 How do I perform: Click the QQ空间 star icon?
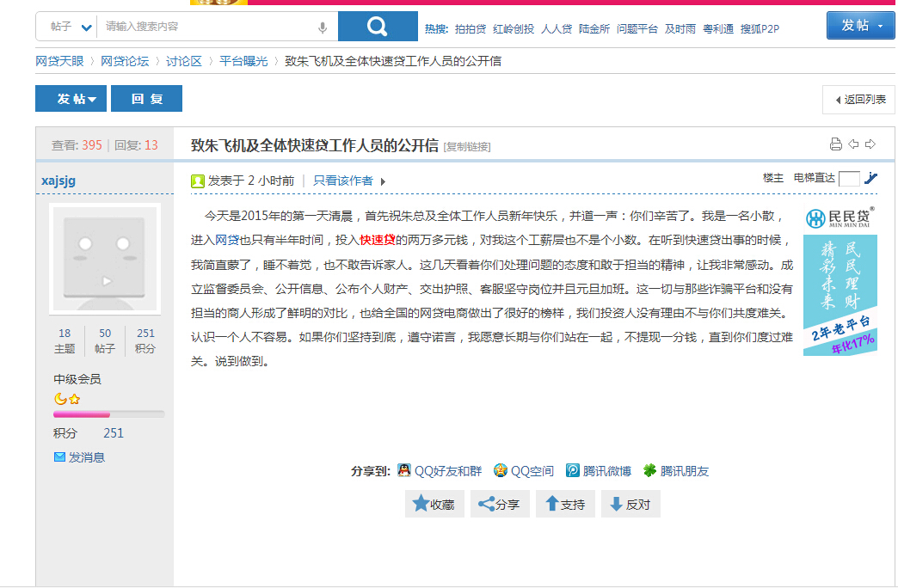click(x=501, y=470)
